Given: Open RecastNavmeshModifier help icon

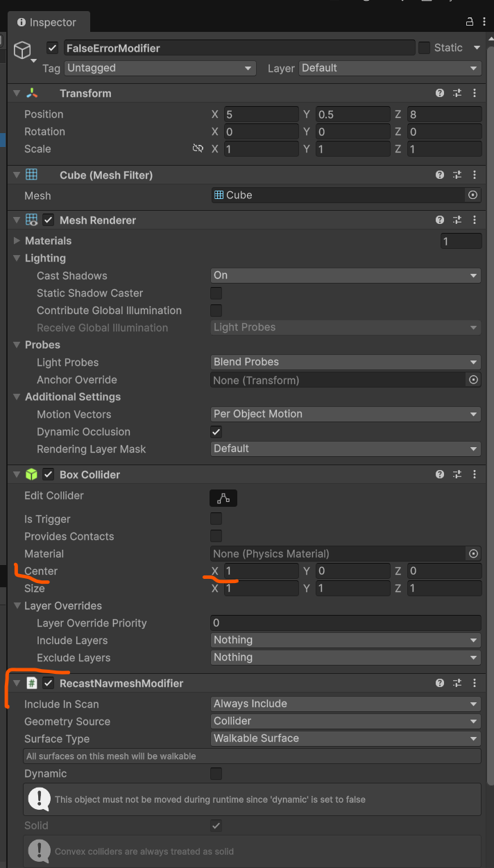Looking at the screenshot, I should coord(440,683).
